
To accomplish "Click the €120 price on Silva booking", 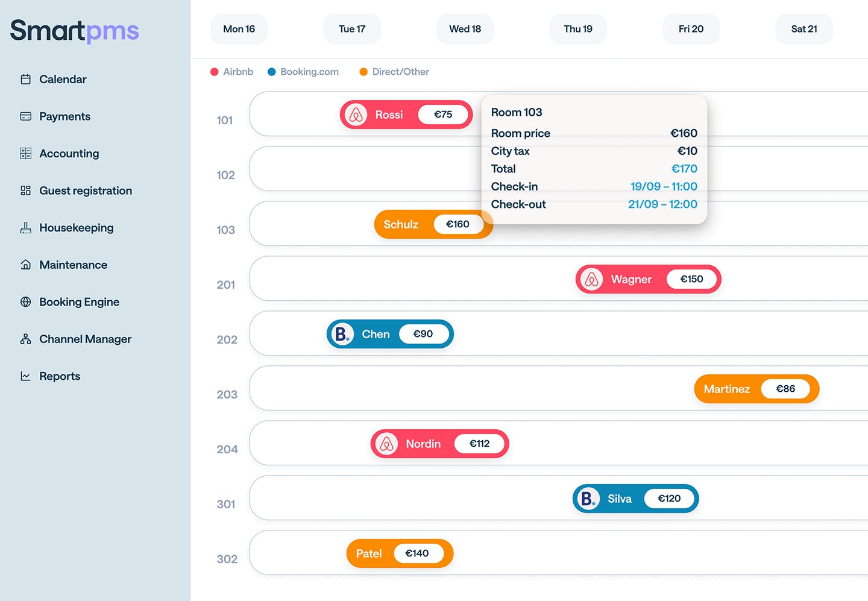I will 669,499.
